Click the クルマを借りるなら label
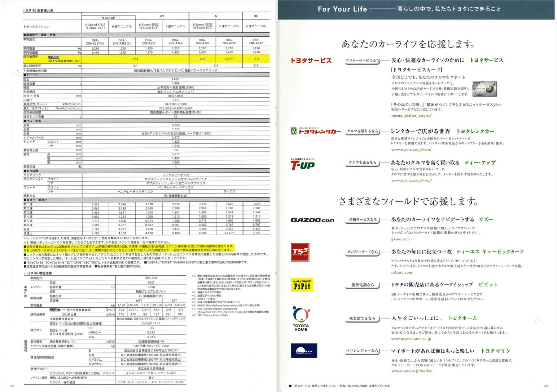This screenshot has height=392, width=557. 363,131
